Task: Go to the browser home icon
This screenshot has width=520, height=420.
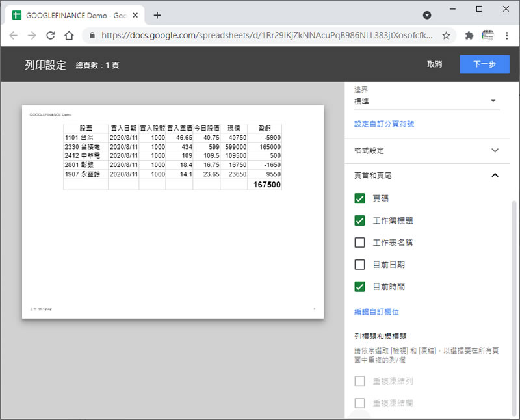Action: (x=69, y=36)
